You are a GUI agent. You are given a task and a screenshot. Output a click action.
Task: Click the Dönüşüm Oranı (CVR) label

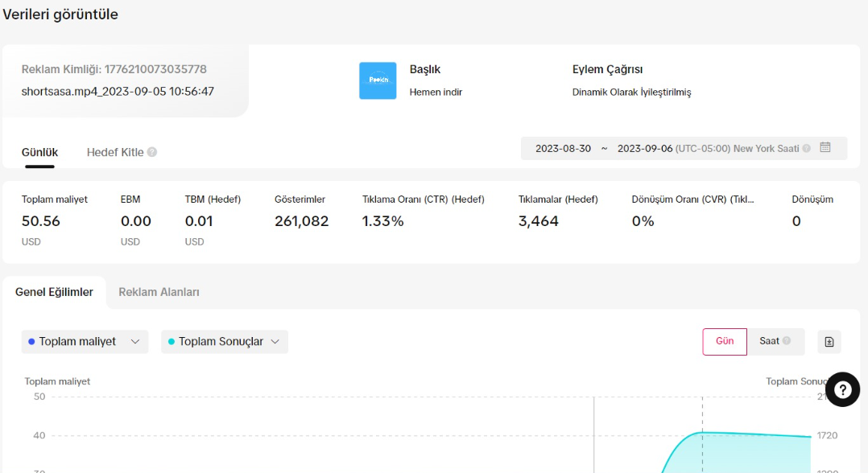692,199
